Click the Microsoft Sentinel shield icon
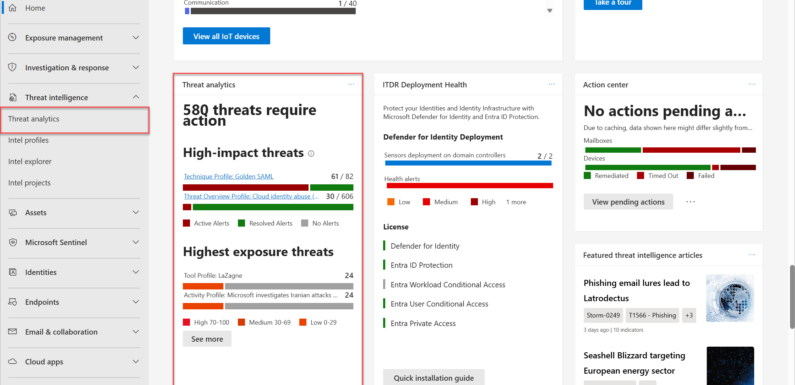This screenshot has height=385, width=795. pyautogui.click(x=13, y=242)
